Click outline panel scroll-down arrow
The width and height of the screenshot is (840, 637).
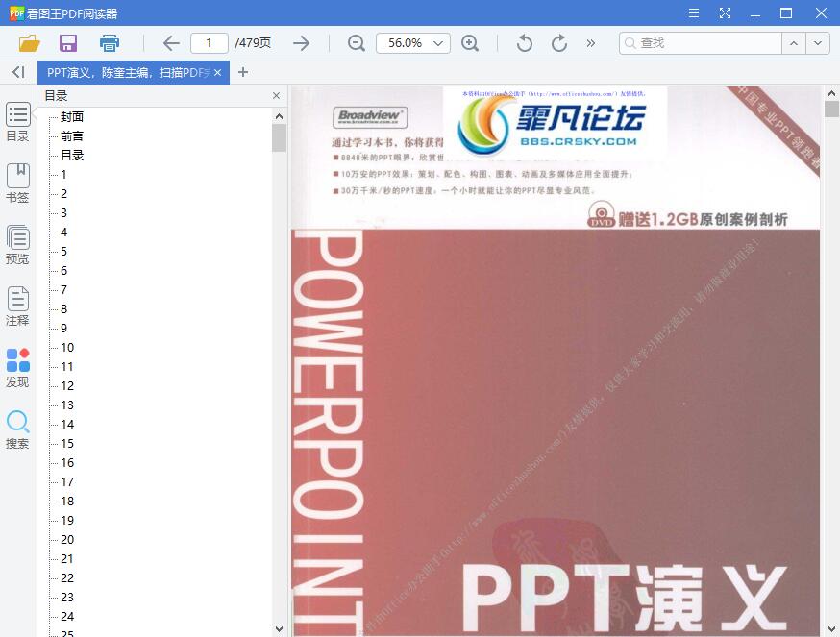(279, 628)
